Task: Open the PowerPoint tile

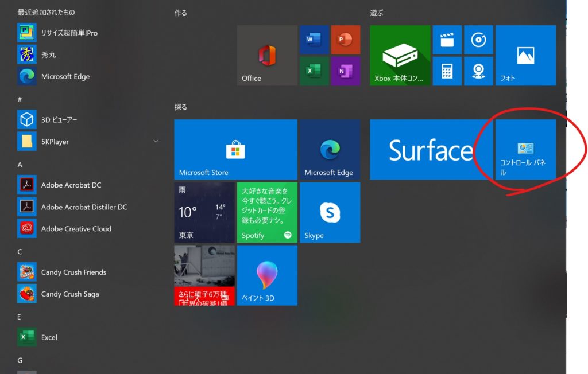Action: click(346, 40)
